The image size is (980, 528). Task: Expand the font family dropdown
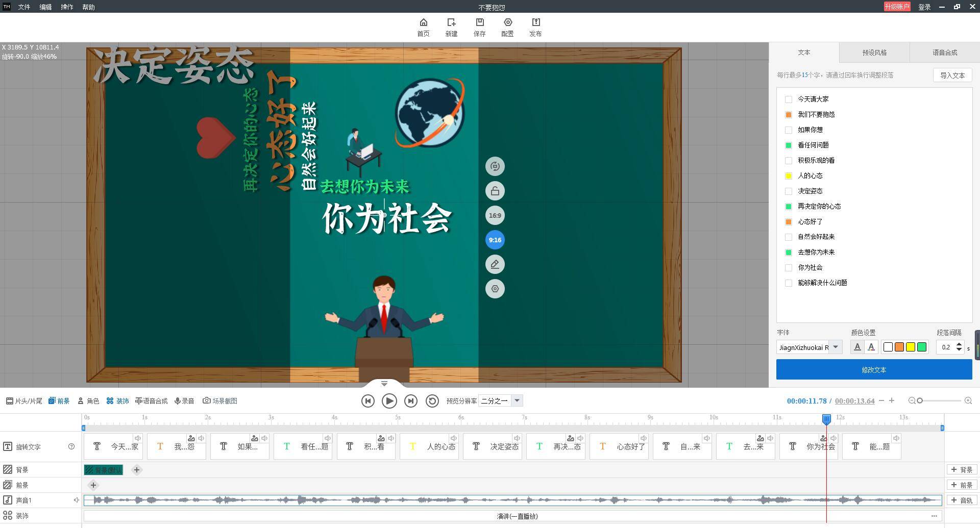click(835, 347)
